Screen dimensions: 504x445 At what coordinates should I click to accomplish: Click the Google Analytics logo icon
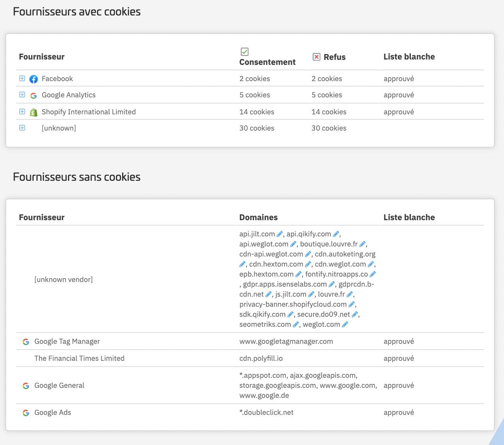[34, 95]
